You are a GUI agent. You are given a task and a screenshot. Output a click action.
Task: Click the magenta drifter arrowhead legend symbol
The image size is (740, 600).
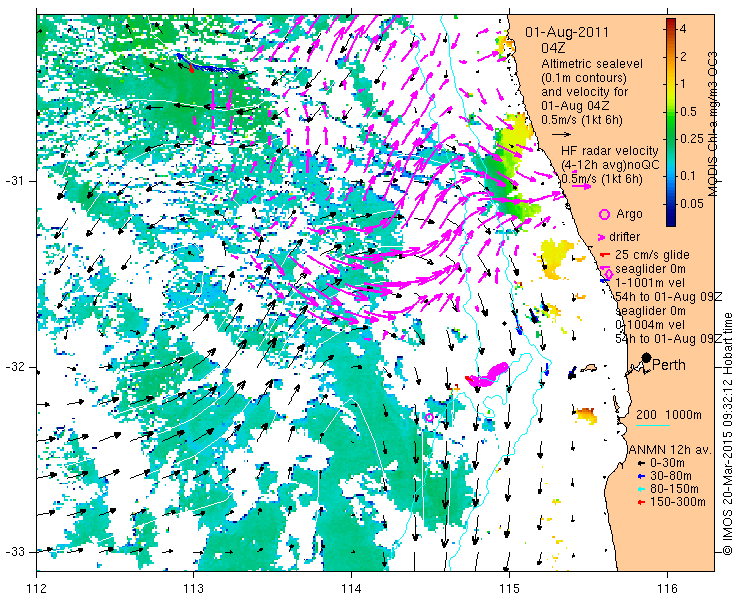coord(602,237)
